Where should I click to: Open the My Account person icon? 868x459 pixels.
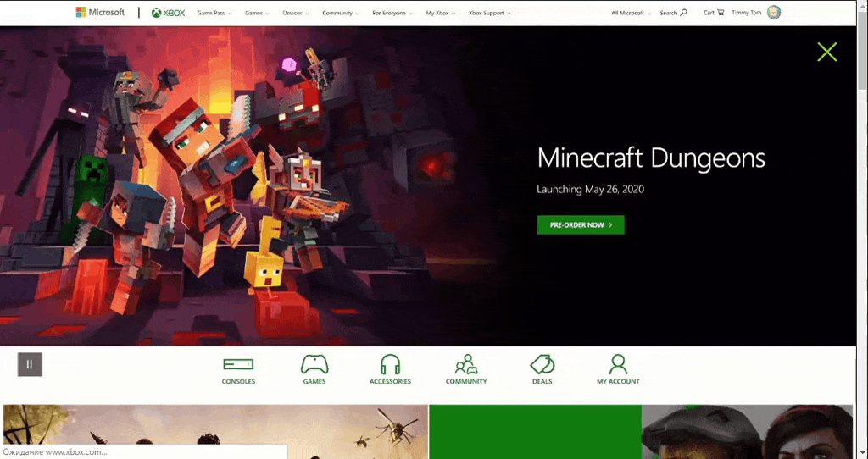618,365
